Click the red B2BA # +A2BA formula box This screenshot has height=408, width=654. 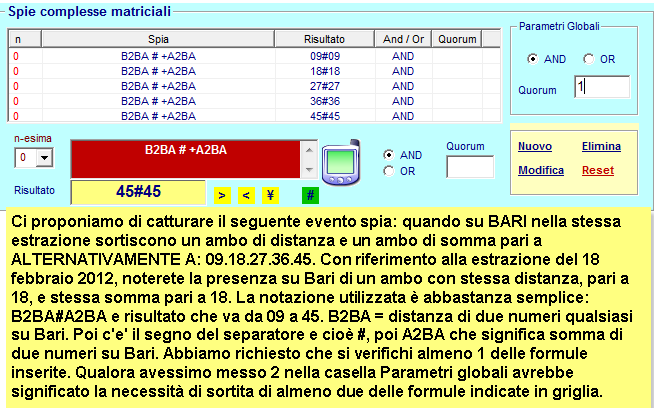pyautogui.click(x=186, y=159)
